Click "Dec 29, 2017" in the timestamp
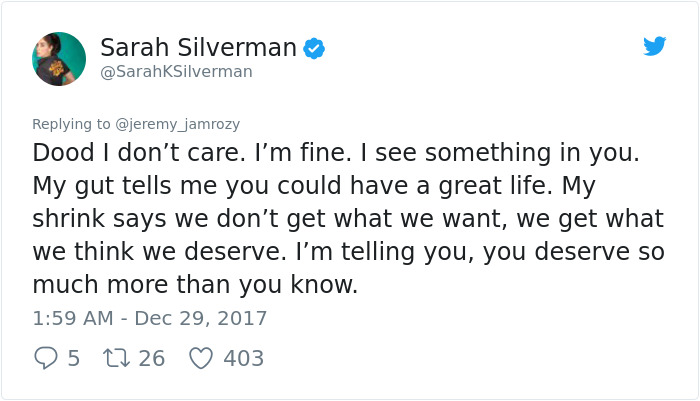Screen dimensions: 700x401 point(200,318)
